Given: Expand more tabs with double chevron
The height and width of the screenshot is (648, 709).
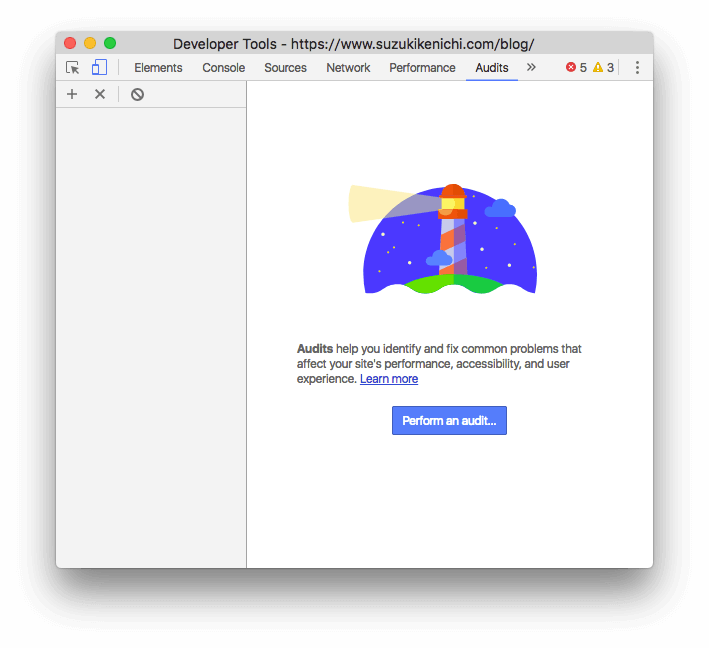Looking at the screenshot, I should (531, 67).
